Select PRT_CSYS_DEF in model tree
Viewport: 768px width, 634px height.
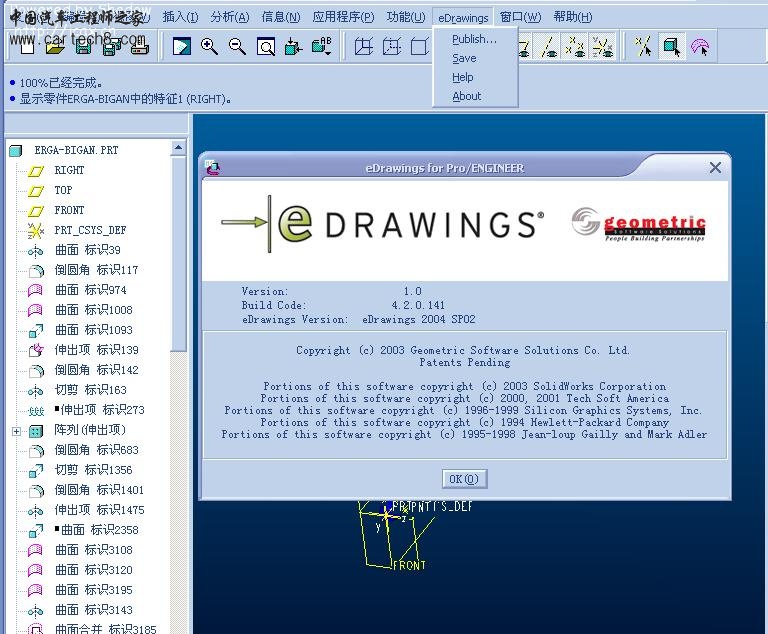(x=90, y=230)
